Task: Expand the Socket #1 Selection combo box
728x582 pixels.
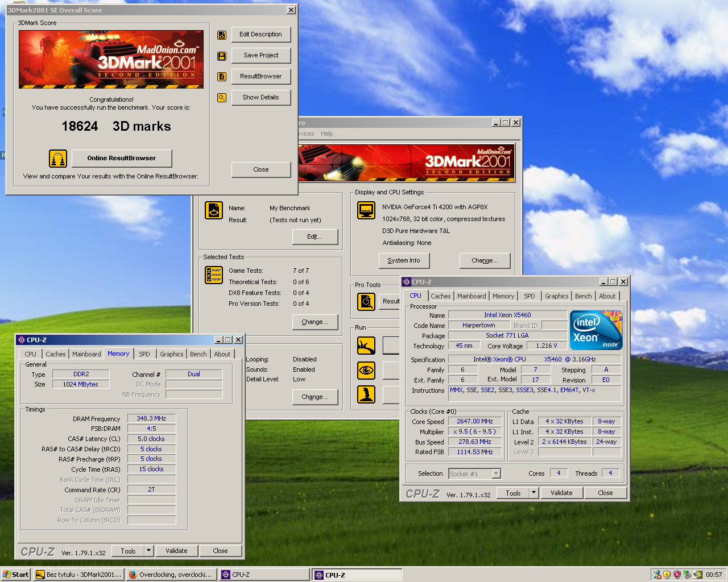Action: [x=497, y=473]
